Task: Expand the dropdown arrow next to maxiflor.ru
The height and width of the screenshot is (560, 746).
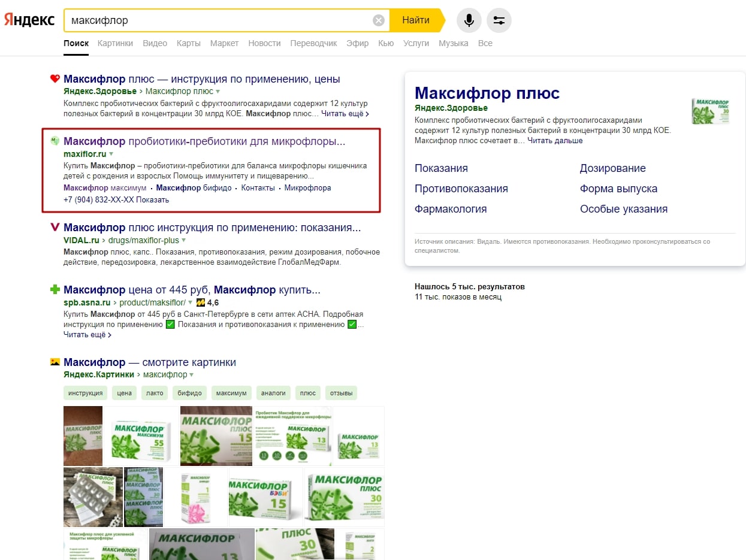Action: click(111, 154)
